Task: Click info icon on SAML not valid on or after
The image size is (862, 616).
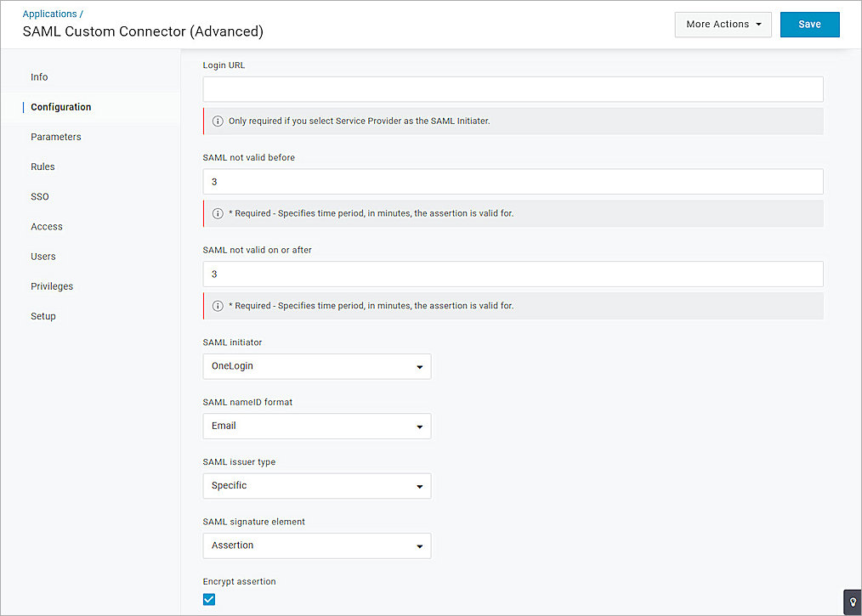Action: [x=218, y=305]
